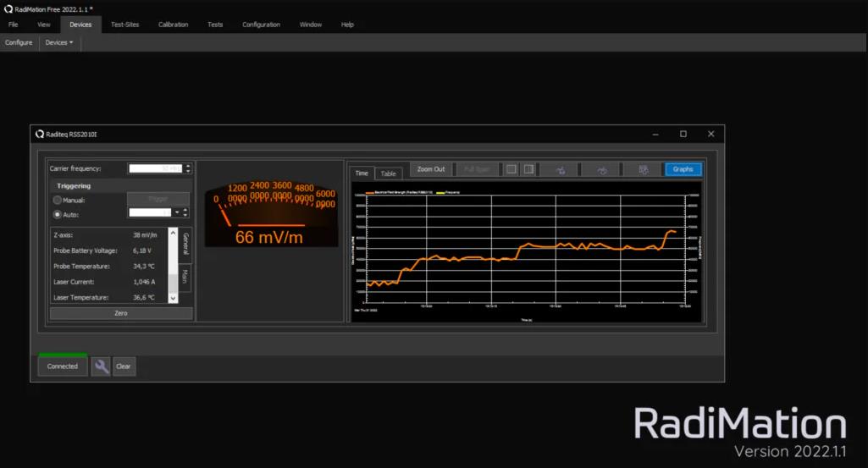Click the Carrier frequency input field
The width and height of the screenshot is (868, 468).
click(155, 168)
